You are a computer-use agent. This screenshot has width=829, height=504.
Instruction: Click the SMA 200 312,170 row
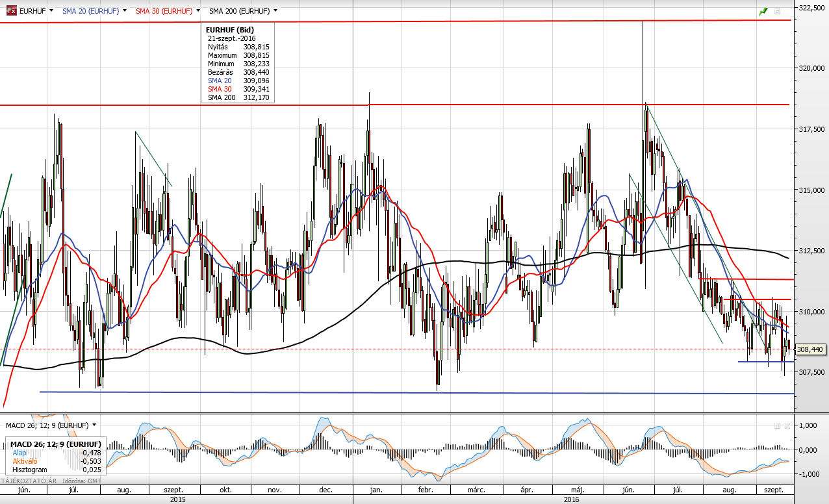click(238, 97)
